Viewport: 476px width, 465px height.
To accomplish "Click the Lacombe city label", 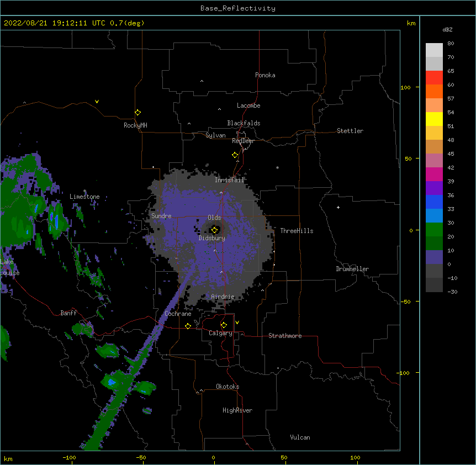I will [x=248, y=105].
